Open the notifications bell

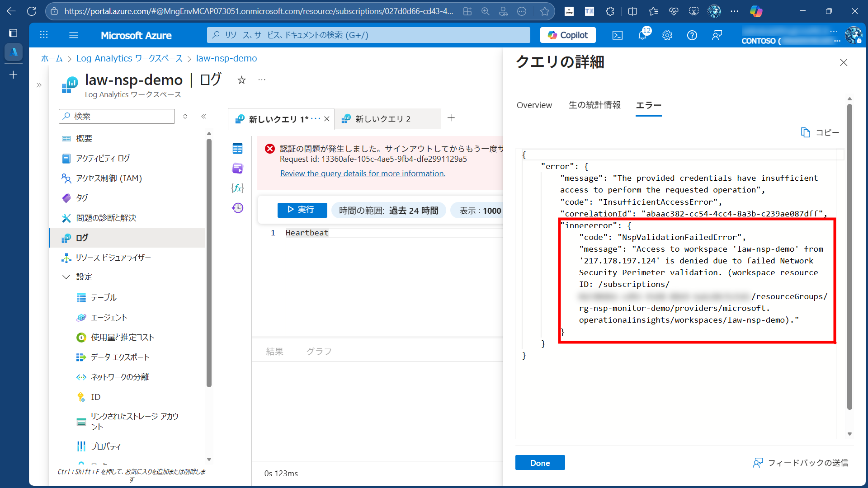pos(642,35)
